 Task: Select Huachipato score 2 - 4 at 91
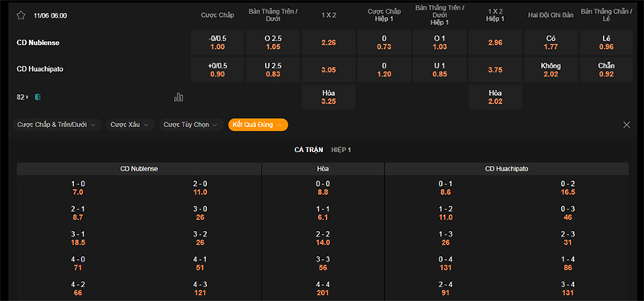445,289
